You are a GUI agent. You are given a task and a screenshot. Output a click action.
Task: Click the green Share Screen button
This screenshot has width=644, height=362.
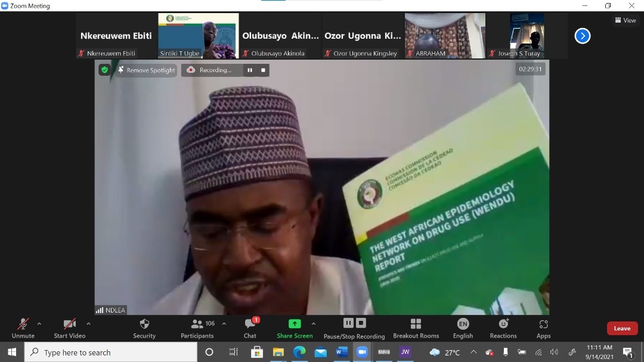[x=295, y=329]
